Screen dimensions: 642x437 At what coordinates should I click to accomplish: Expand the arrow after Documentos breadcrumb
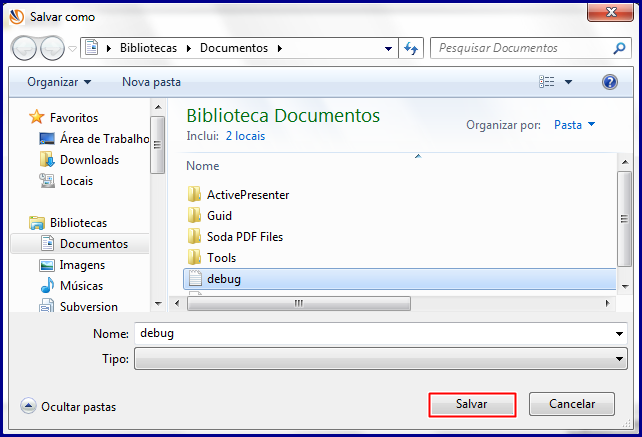click(x=280, y=48)
